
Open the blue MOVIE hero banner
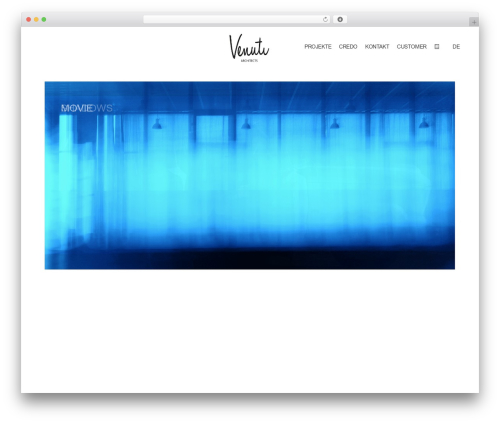click(250, 175)
